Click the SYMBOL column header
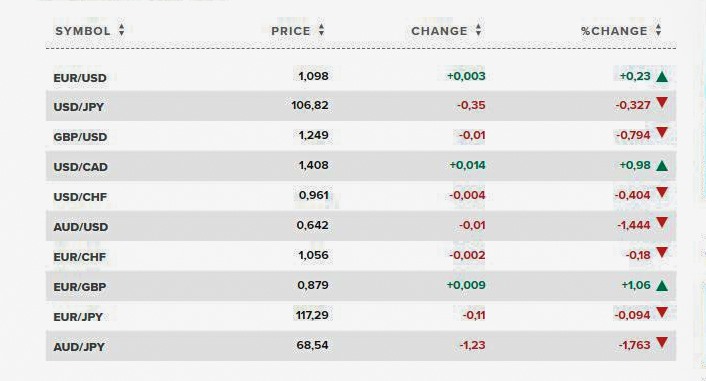 click(x=83, y=31)
